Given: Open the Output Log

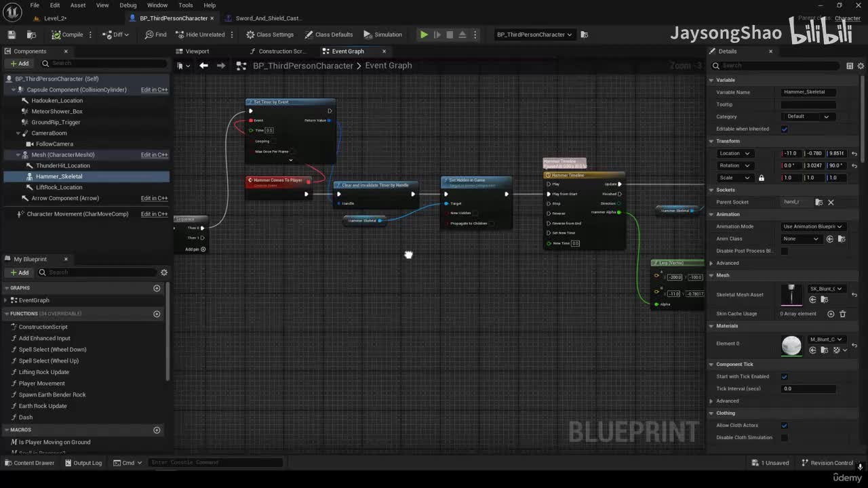Looking at the screenshot, I should point(83,463).
